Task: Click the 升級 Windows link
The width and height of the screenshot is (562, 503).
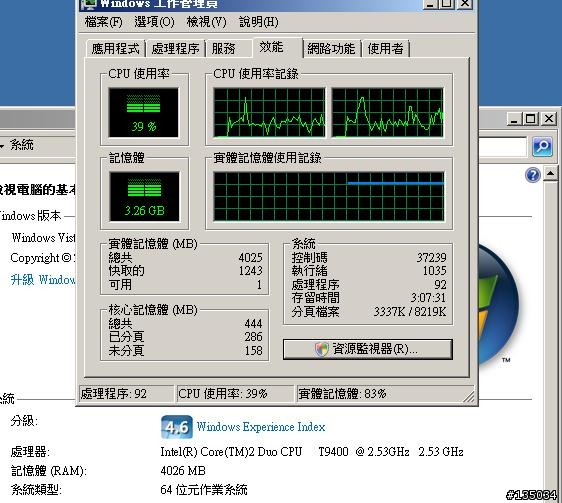Action: (43, 279)
